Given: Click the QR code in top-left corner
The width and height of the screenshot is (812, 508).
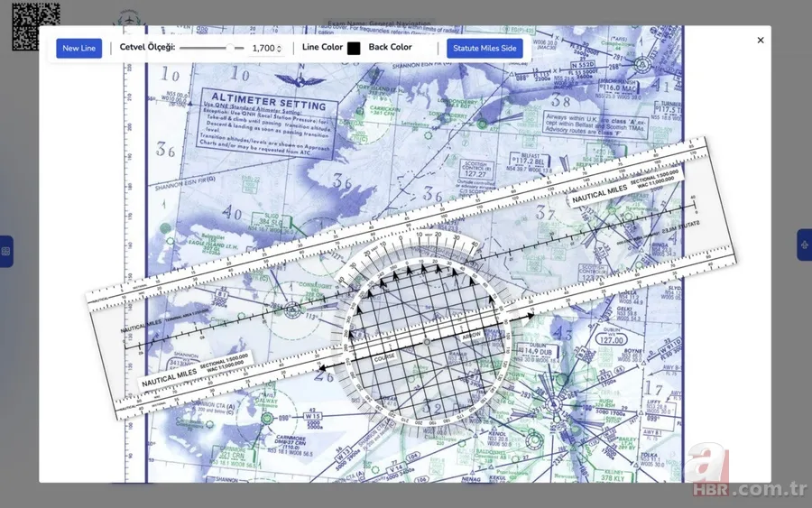Looking at the screenshot, I should tap(36, 25).
